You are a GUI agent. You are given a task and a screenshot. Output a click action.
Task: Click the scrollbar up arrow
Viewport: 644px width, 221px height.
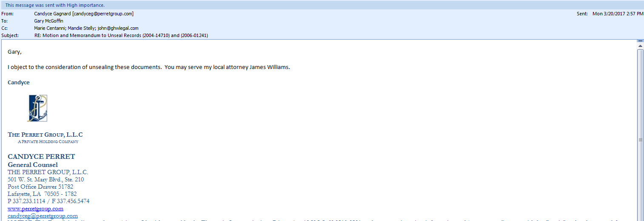tap(640, 46)
